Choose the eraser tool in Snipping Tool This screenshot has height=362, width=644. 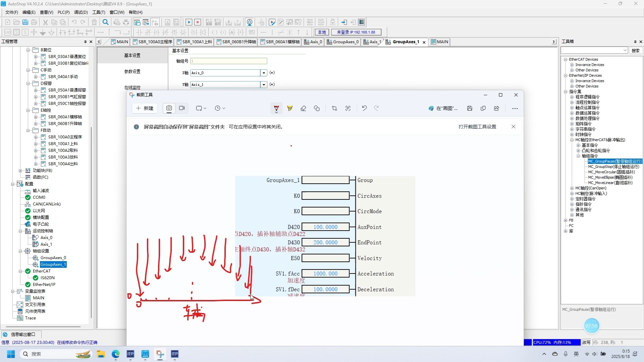tap(303, 108)
